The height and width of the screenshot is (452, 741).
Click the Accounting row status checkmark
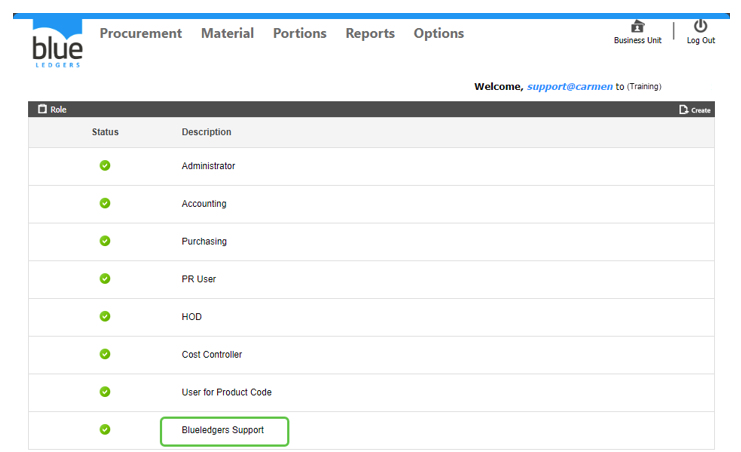105,203
